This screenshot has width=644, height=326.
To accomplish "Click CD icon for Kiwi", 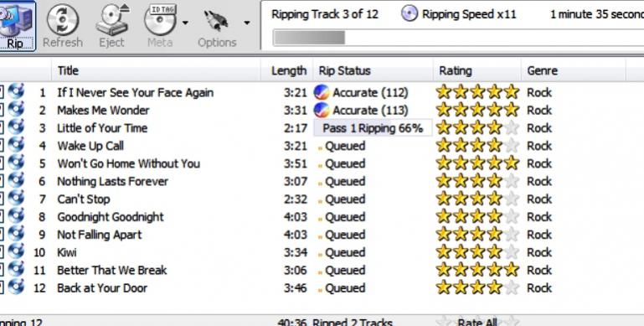I will tap(16, 251).
